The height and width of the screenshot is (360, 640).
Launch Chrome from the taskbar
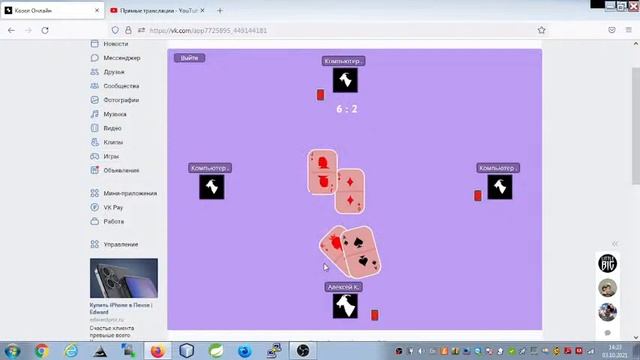tap(42, 351)
